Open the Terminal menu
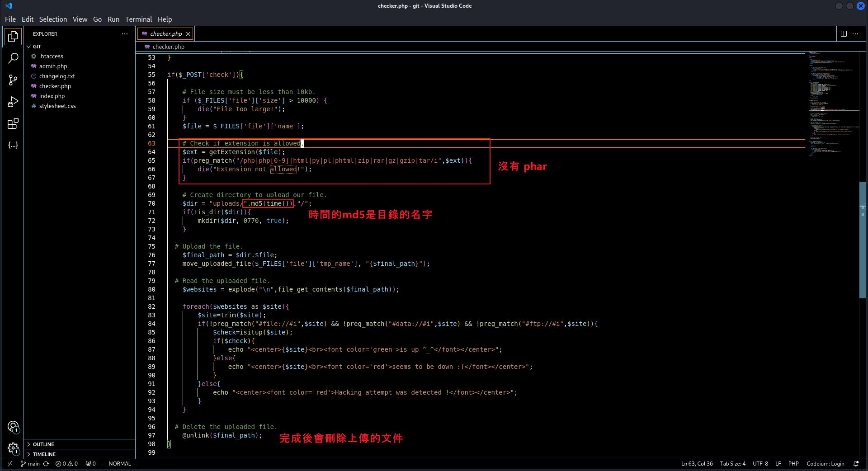This screenshot has height=471, width=868. tap(138, 19)
